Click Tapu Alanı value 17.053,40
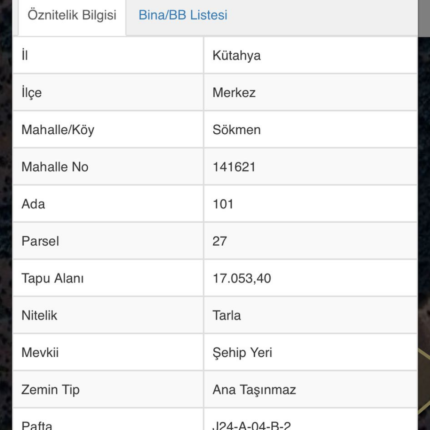The height and width of the screenshot is (430, 430). [242, 278]
